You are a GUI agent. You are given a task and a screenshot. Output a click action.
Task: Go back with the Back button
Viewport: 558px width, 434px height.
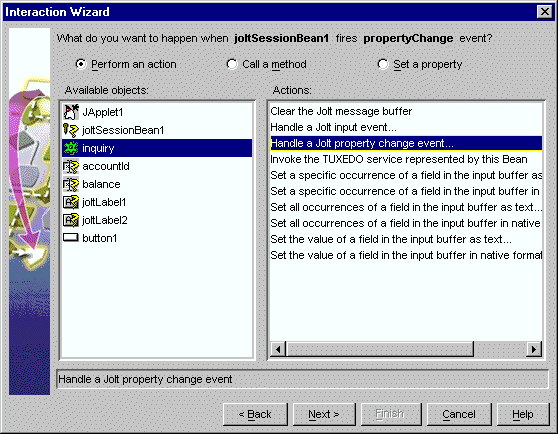click(255, 414)
